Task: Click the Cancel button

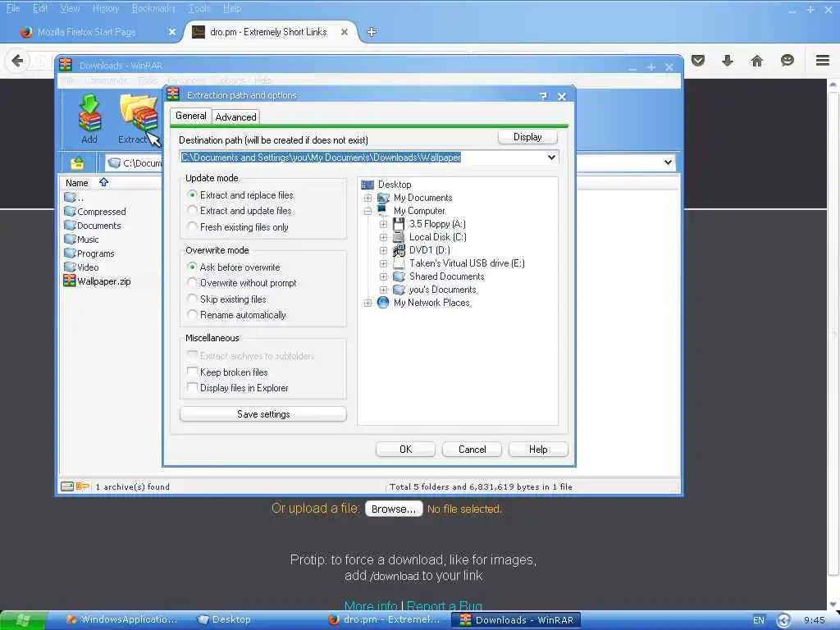Action: pyautogui.click(x=472, y=450)
